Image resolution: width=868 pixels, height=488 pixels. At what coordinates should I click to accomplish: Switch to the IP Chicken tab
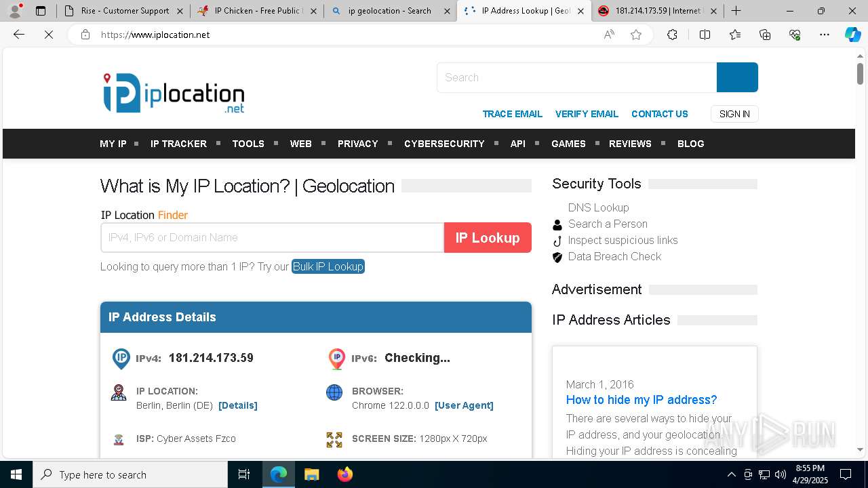pos(256,11)
